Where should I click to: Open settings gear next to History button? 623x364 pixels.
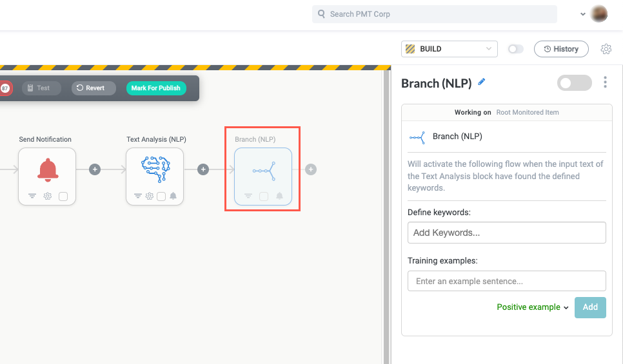click(606, 49)
